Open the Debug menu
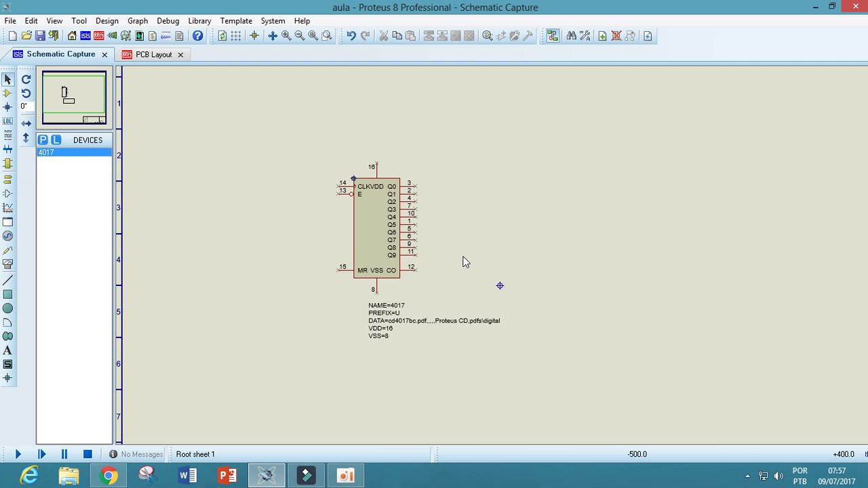This screenshot has width=868, height=488. 168,21
